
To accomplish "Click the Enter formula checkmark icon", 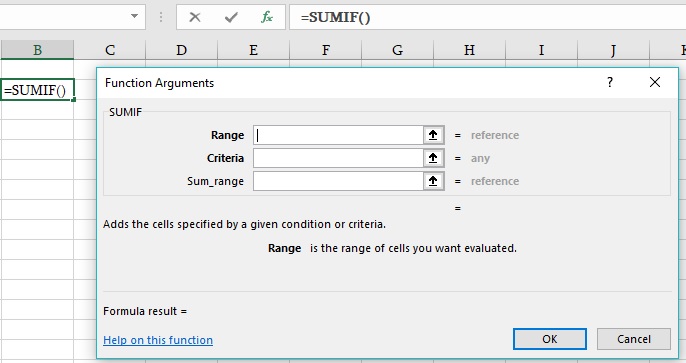I will [231, 17].
